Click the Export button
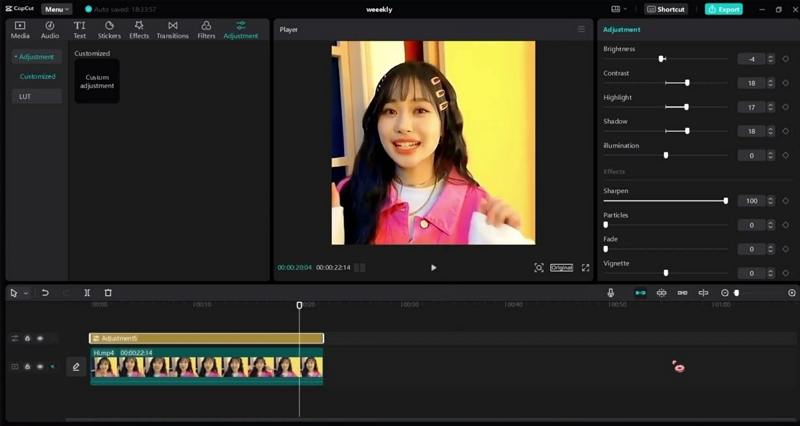Image resolution: width=800 pixels, height=426 pixels. 723,9
